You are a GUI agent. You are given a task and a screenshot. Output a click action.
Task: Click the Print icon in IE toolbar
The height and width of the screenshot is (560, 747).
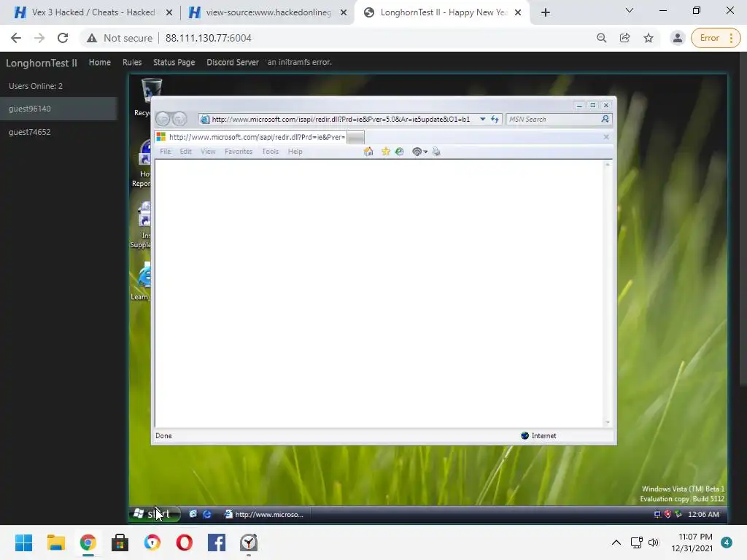pyautogui.click(x=436, y=152)
